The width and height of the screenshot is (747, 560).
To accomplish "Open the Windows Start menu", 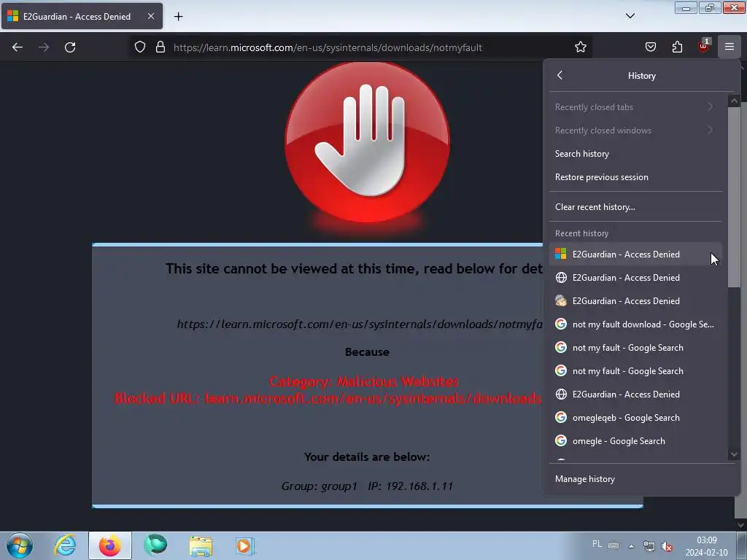I will click(x=20, y=545).
